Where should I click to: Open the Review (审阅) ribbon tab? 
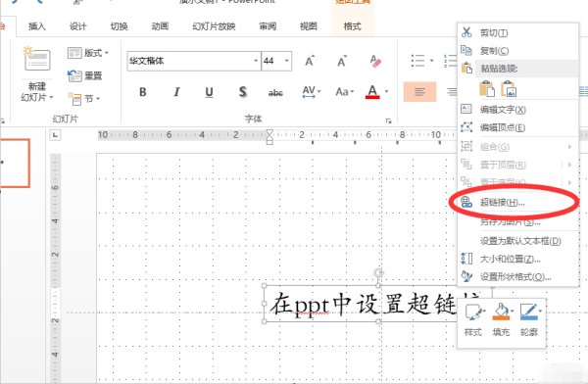click(268, 26)
